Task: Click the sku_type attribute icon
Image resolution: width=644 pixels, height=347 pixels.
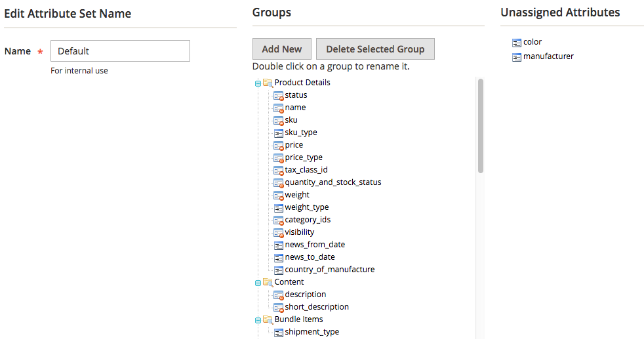Action: click(x=278, y=133)
